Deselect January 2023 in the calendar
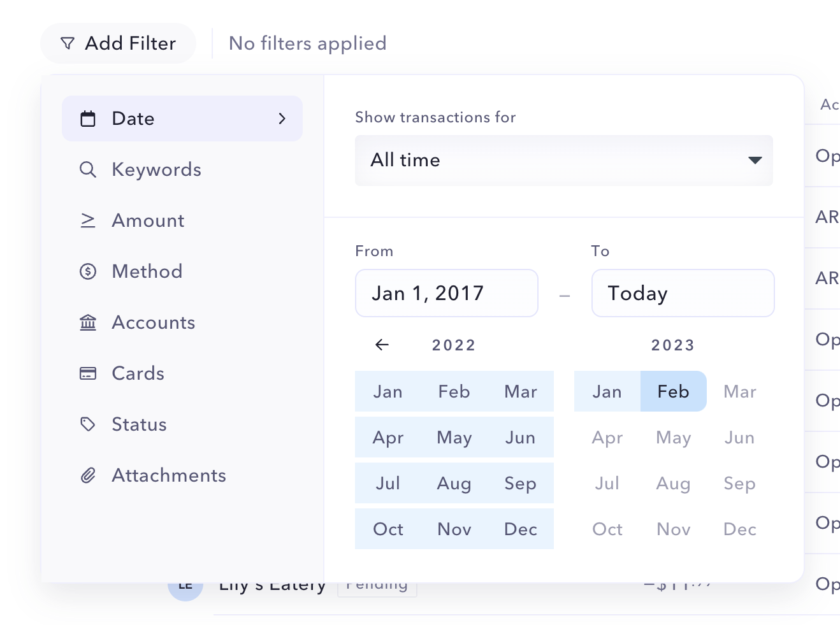This screenshot has height=625, width=840. coord(607,391)
